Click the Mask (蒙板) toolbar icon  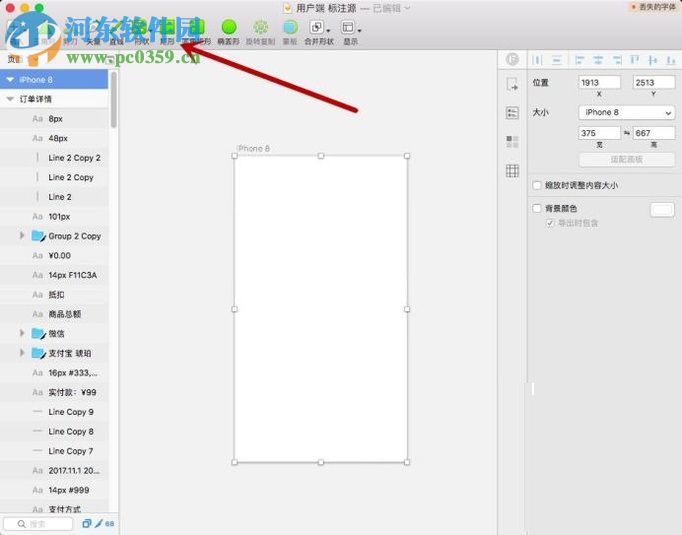point(290,28)
